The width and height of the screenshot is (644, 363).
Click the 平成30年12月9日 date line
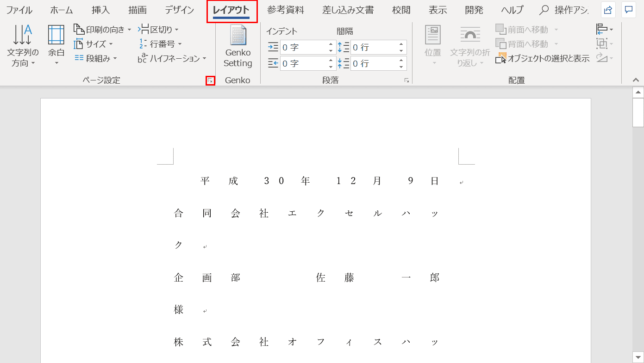pos(319,181)
